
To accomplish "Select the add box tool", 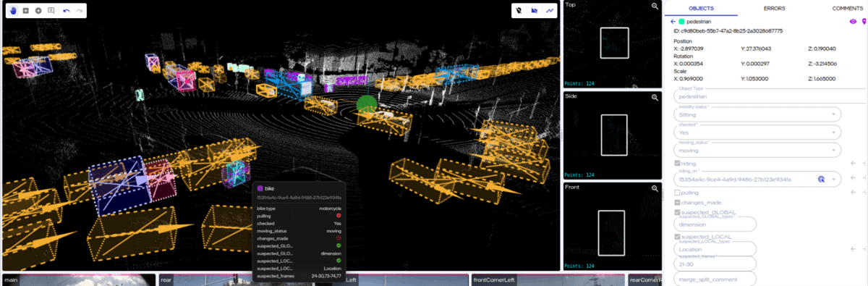I will point(26,11).
